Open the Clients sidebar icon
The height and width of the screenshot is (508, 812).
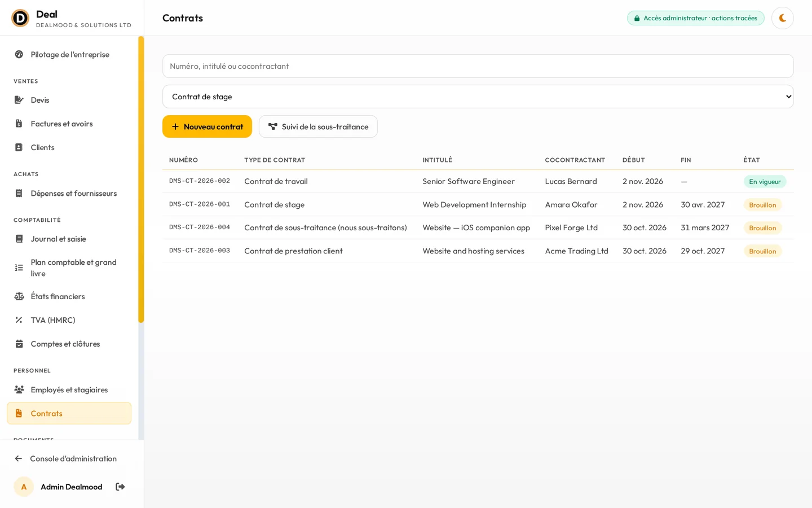pos(19,147)
